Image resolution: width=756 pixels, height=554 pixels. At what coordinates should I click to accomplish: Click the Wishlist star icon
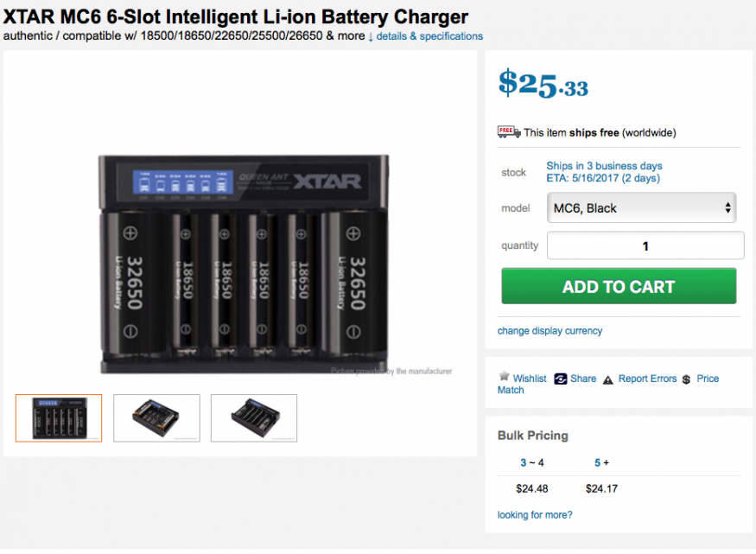[x=505, y=377]
